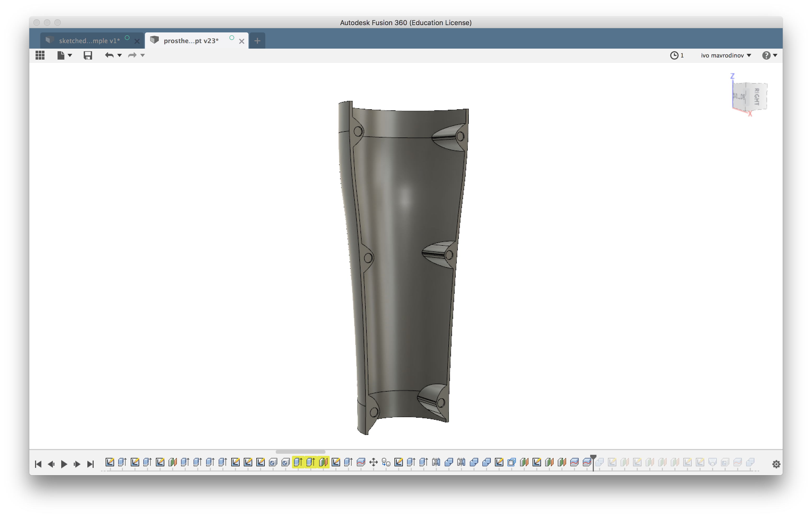Image resolution: width=812 pixels, height=517 pixels.
Task: Save the design with the floppy icon
Action: point(88,55)
